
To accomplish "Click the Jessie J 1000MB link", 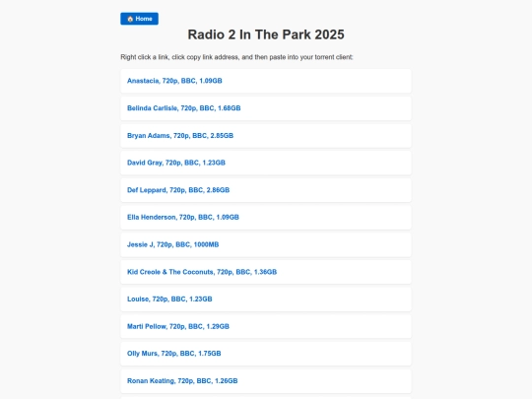I will point(172,244).
